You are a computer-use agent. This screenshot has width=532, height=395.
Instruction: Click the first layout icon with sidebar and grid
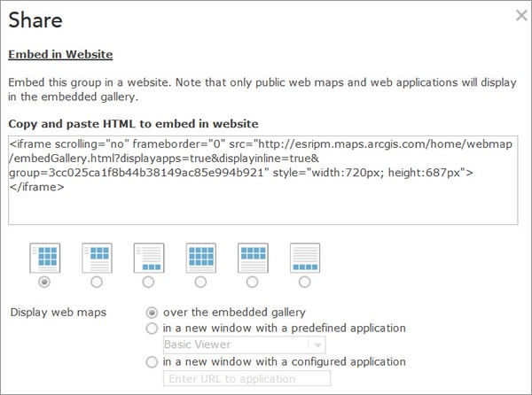pyautogui.click(x=44, y=256)
